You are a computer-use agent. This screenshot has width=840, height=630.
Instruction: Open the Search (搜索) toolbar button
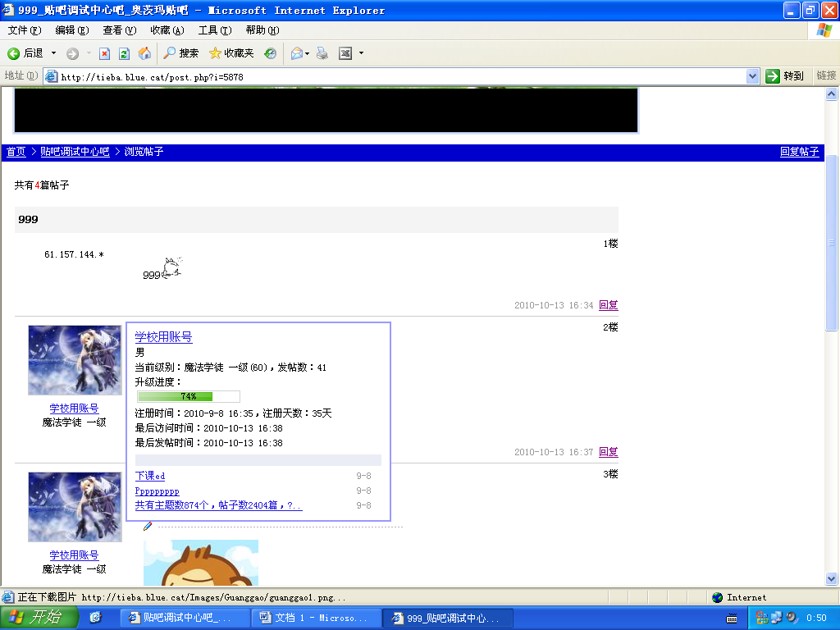(x=180, y=53)
